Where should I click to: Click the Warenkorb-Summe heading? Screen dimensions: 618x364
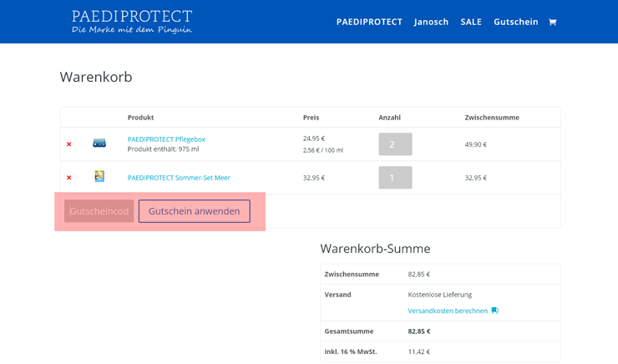coord(375,249)
